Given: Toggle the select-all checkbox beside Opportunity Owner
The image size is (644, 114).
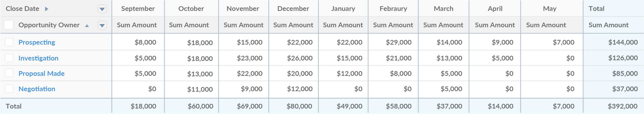Looking at the screenshot, I should click(x=9, y=25).
